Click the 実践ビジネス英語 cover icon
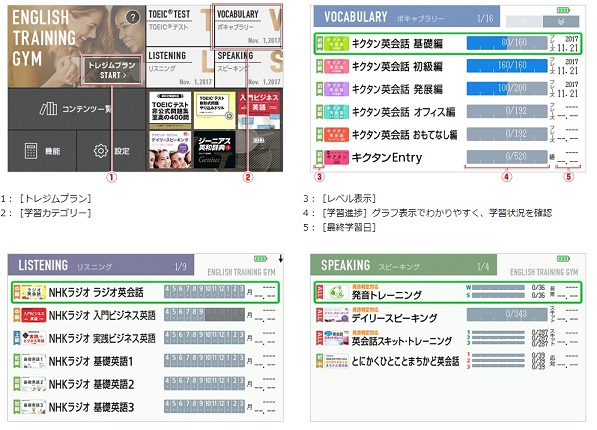 (x=34, y=338)
